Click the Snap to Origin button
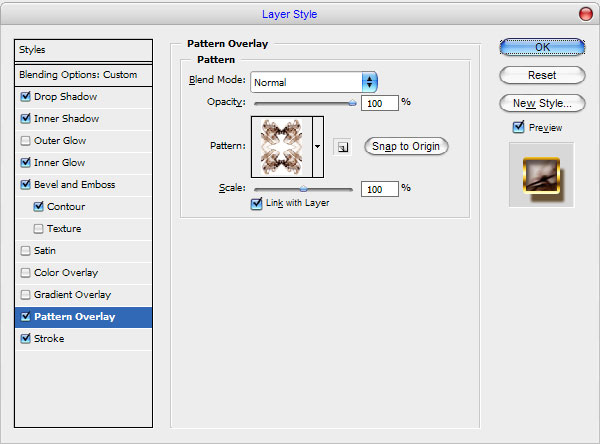Image resolution: width=600 pixels, height=444 pixels. 406,146
